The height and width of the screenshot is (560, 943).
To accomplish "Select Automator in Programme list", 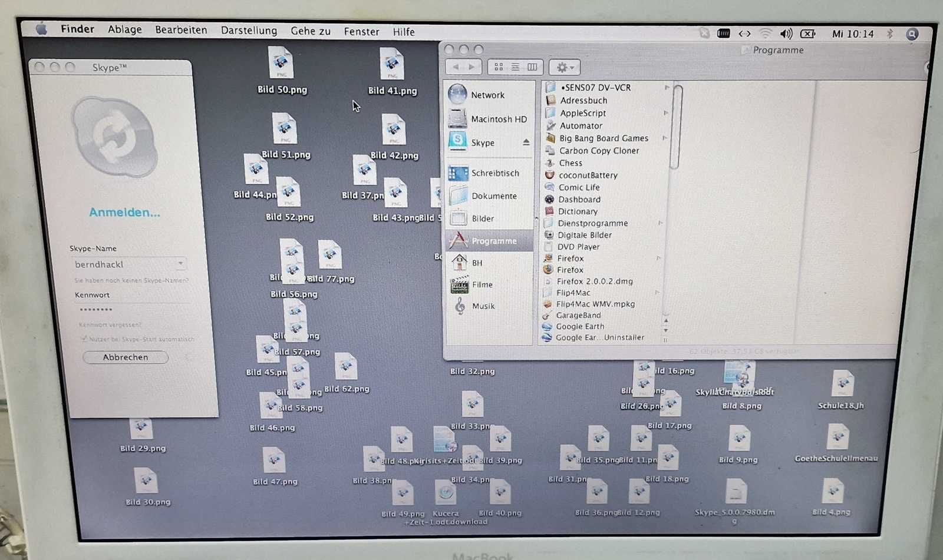I will coord(581,126).
